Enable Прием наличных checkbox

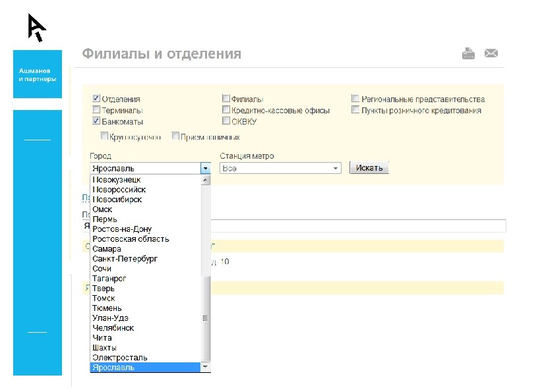click(175, 135)
